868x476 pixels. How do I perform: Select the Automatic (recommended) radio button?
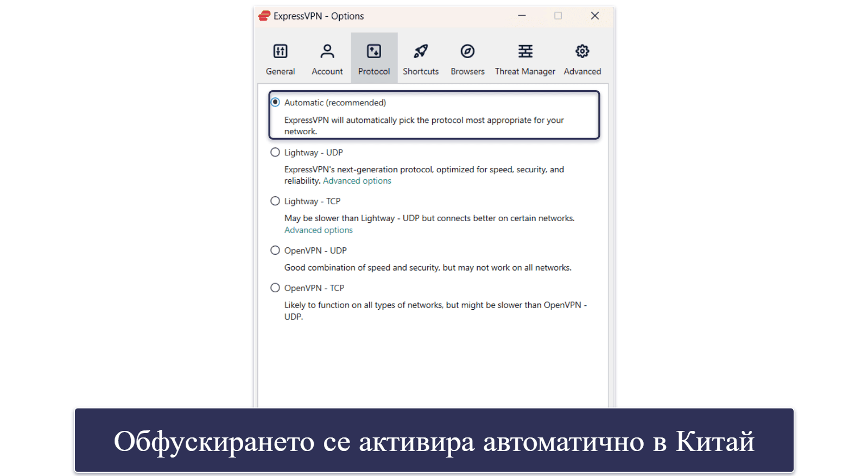[x=275, y=102]
